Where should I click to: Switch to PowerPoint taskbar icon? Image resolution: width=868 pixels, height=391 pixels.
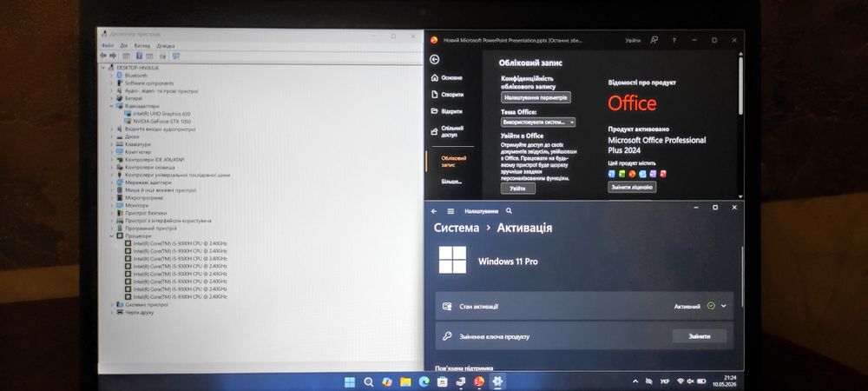point(479,382)
